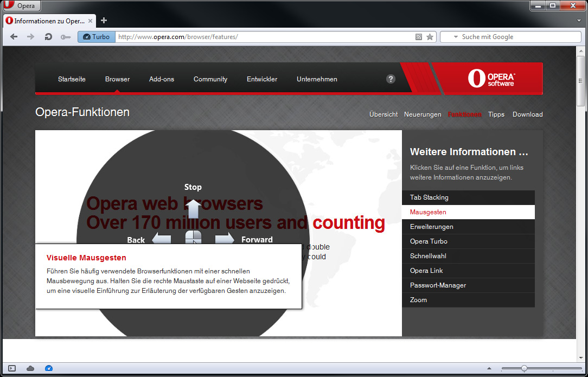The image size is (588, 377).
Task: Click the RSS feed icon in address bar
Action: 419,37
